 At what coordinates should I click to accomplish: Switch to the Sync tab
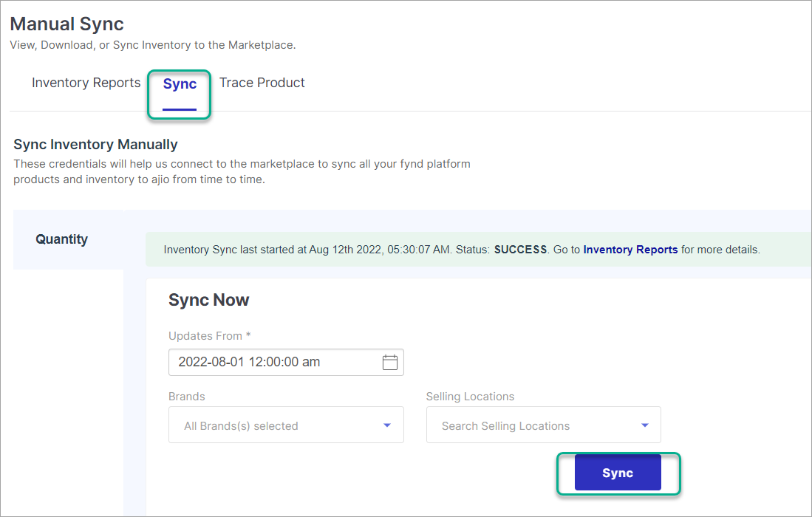(x=179, y=83)
